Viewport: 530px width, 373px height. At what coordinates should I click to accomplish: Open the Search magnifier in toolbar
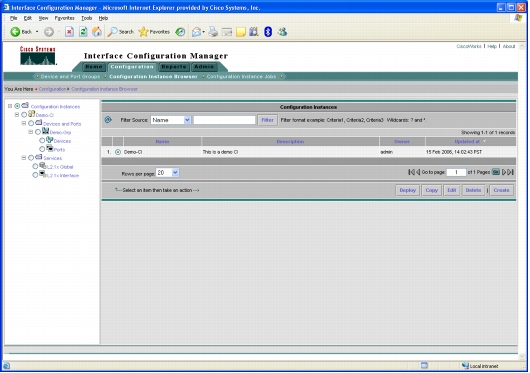(121, 32)
